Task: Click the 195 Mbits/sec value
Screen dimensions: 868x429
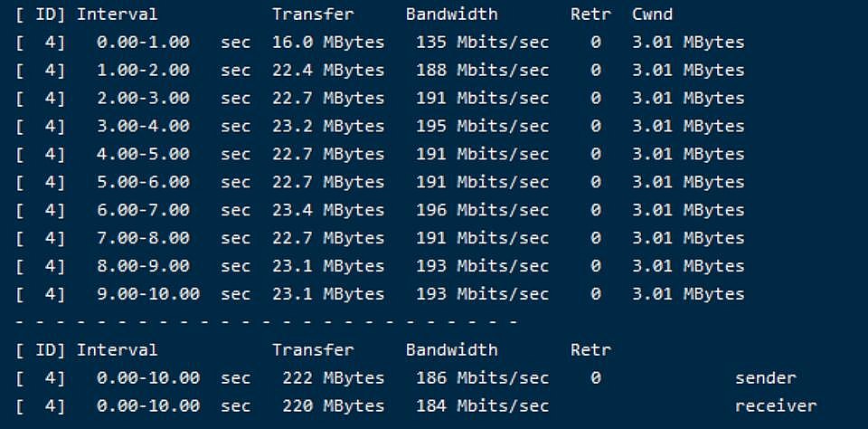Action: pos(482,126)
